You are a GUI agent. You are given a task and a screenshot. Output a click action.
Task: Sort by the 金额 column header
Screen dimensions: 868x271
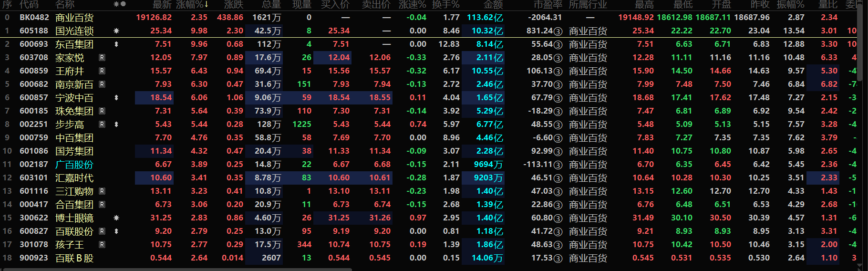pos(493,4)
